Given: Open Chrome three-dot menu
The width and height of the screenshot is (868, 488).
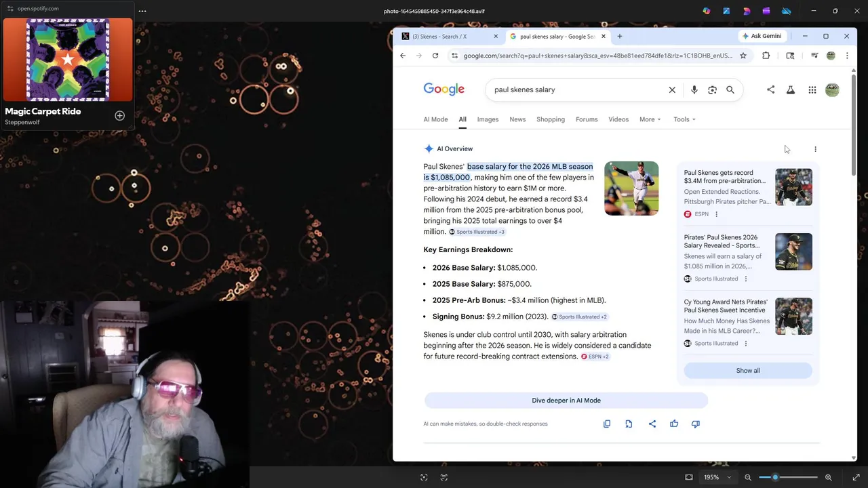Looking at the screenshot, I should point(847,56).
